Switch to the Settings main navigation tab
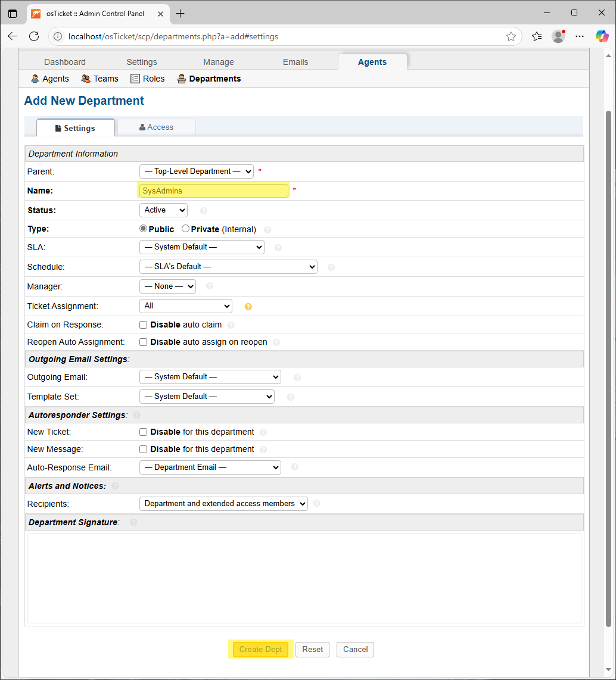This screenshot has height=680, width=616. (x=142, y=62)
